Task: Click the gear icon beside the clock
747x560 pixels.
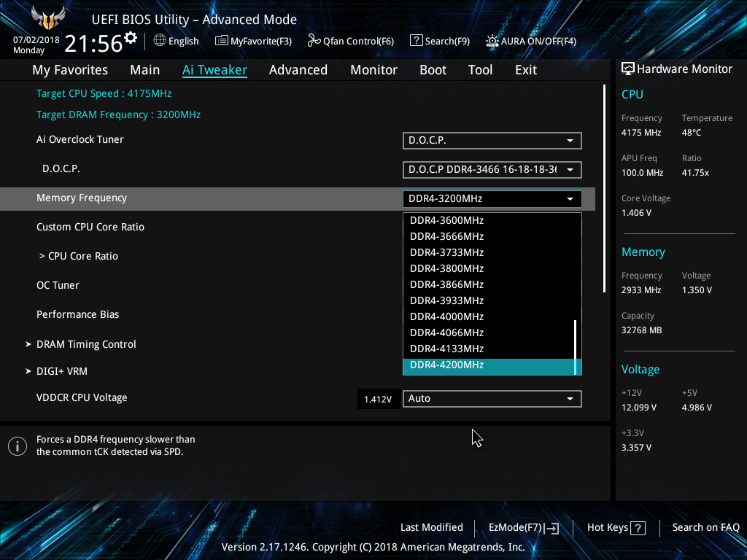Action: [131, 38]
